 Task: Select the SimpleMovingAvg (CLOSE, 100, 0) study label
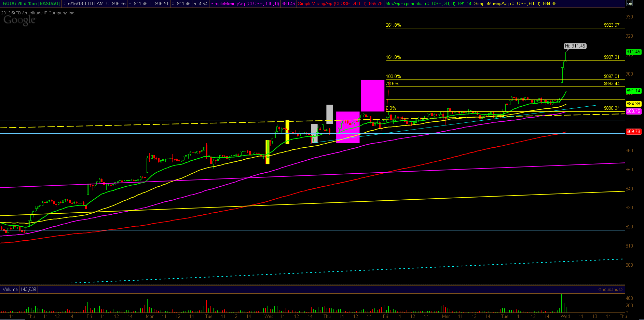(x=245, y=3)
